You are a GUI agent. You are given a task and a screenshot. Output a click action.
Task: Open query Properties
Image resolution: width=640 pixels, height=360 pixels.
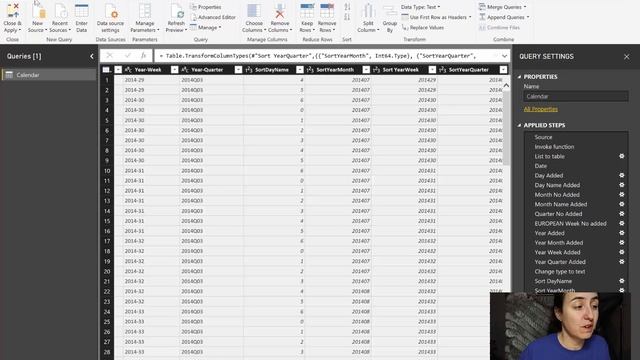206,7
